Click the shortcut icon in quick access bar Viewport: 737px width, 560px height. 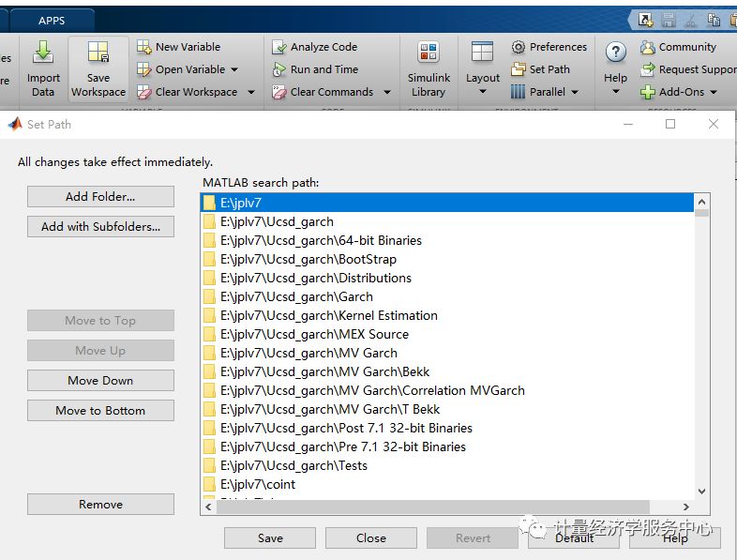[x=645, y=20]
